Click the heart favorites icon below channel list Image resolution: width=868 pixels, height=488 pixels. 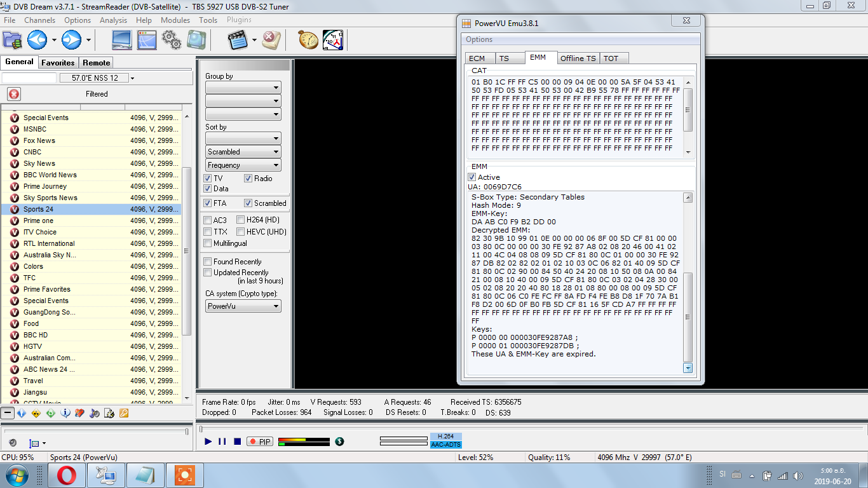click(79, 413)
